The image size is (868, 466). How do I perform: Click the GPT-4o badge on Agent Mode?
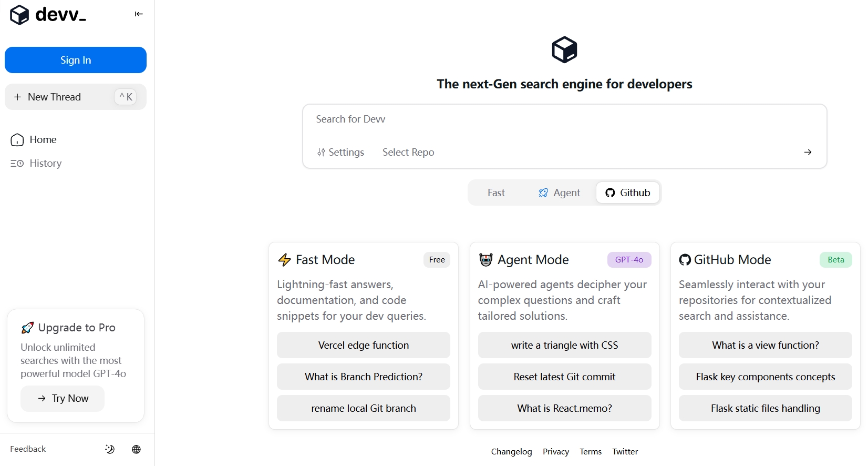tap(629, 260)
